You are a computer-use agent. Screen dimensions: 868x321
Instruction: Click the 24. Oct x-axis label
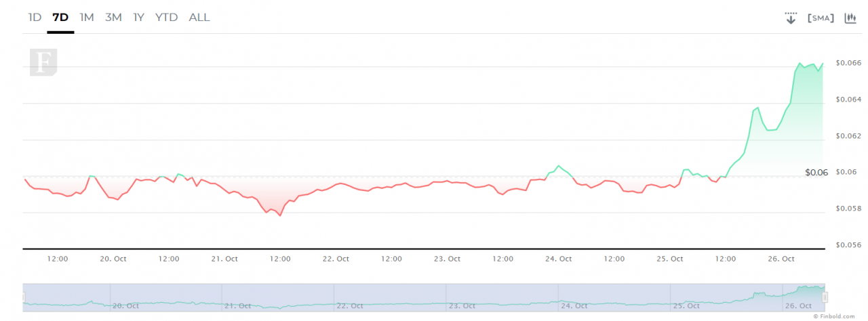pyautogui.click(x=558, y=259)
